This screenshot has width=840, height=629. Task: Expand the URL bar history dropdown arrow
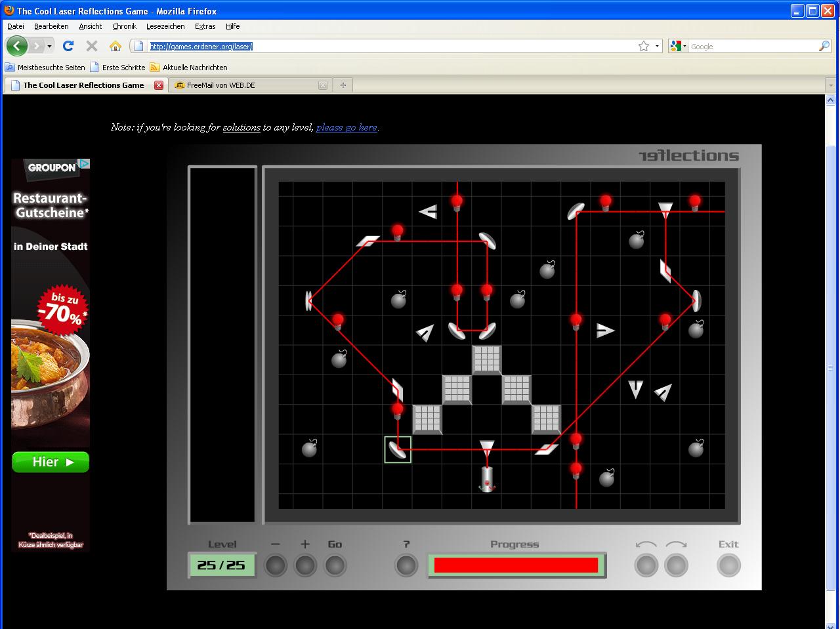tap(658, 47)
